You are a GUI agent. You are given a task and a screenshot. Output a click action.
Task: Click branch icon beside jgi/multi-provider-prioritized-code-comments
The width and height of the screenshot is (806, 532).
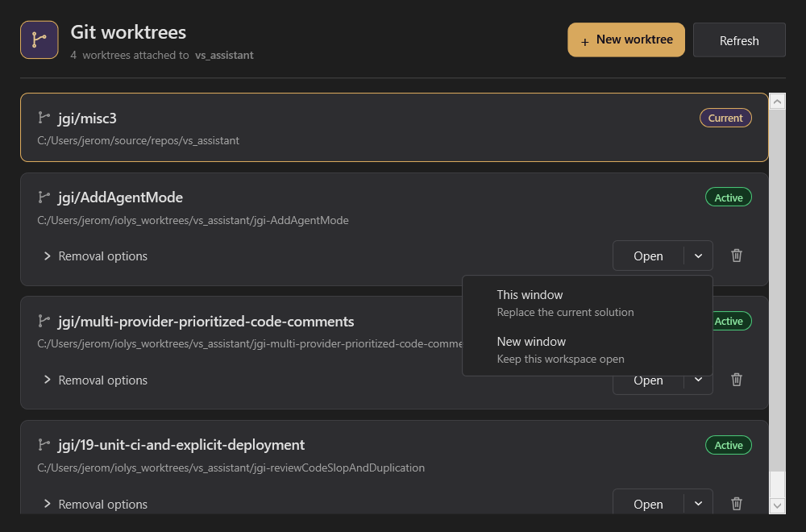44,322
